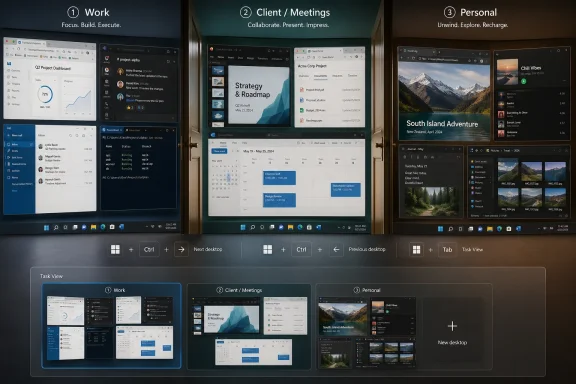Select the first terminal tab on Work desktop
Image resolution: width=576 pixels, height=384 pixels.
[x=113, y=130]
